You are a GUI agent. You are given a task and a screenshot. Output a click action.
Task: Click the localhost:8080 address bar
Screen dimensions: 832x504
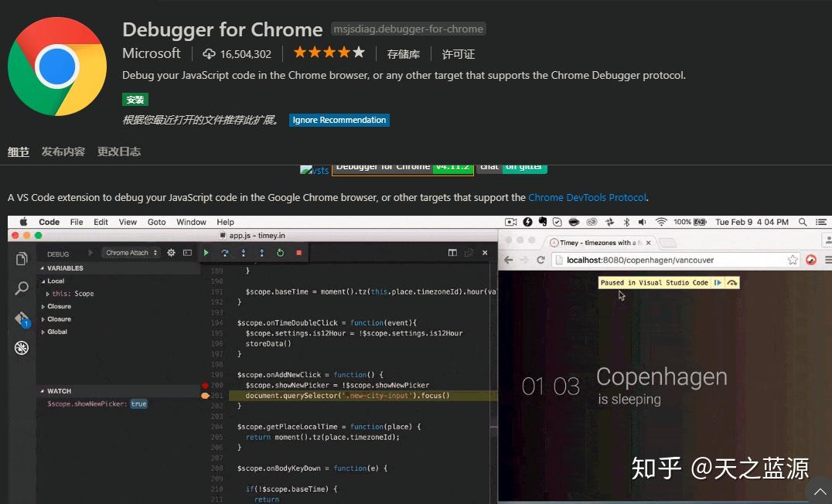pyautogui.click(x=677, y=260)
